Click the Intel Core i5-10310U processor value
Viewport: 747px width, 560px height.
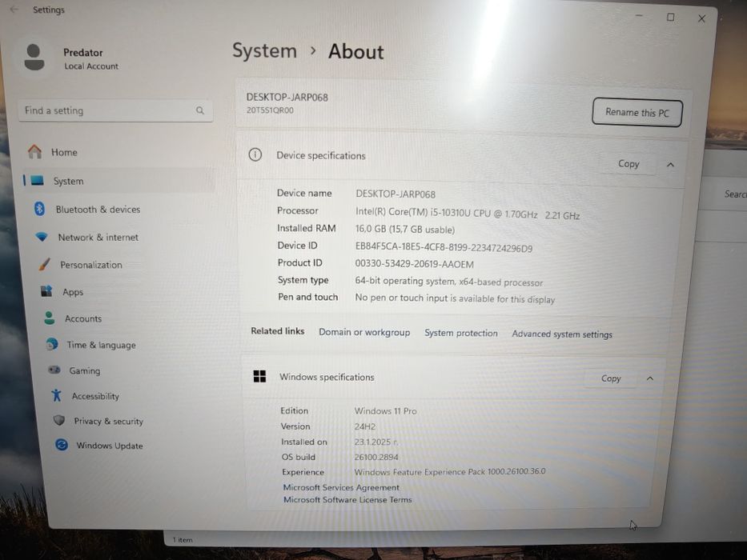(468, 214)
